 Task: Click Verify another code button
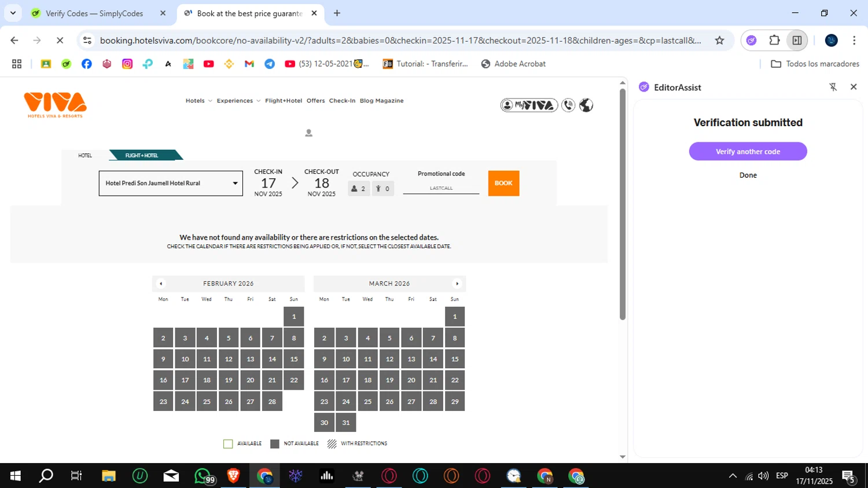coord(748,152)
